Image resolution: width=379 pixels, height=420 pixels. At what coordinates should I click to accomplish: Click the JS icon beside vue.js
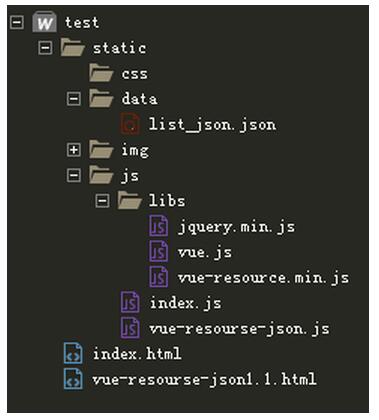tap(159, 251)
